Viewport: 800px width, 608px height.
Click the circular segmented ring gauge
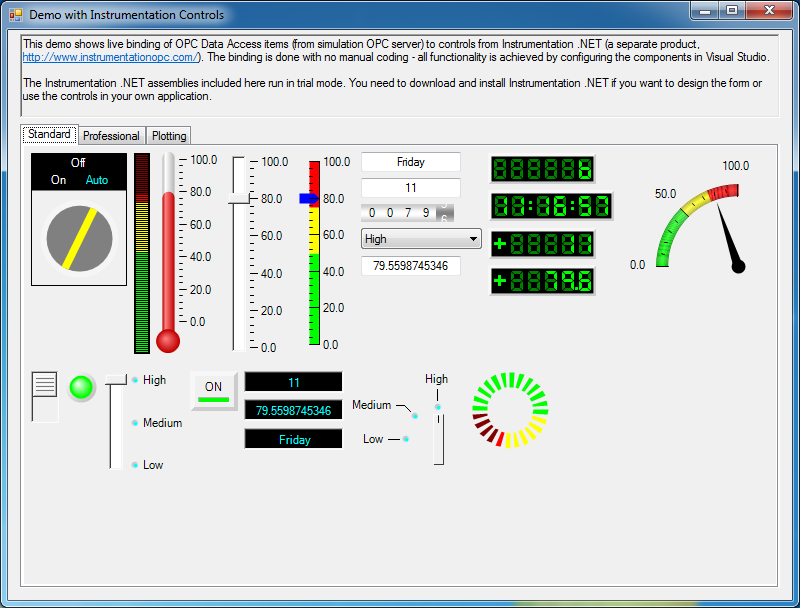(x=511, y=410)
